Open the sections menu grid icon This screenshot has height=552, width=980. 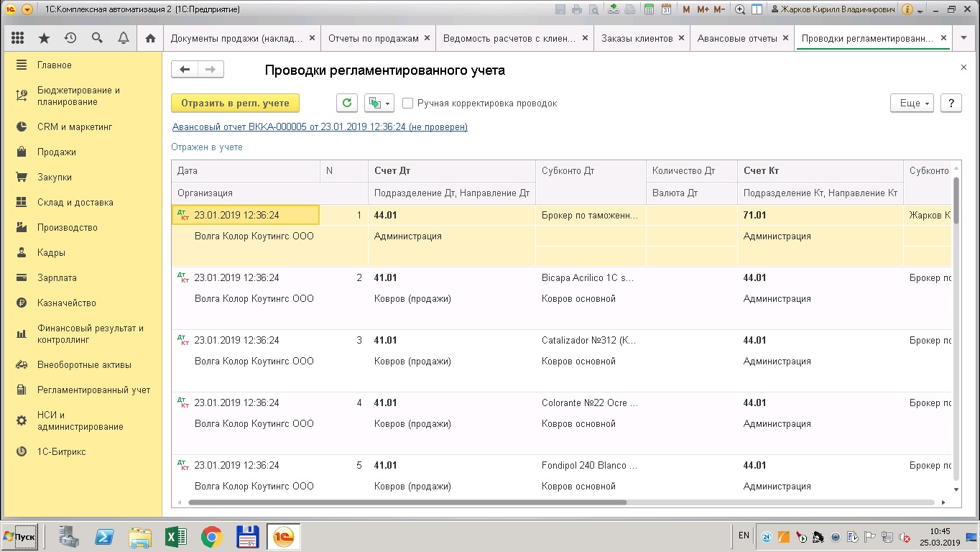(18, 38)
